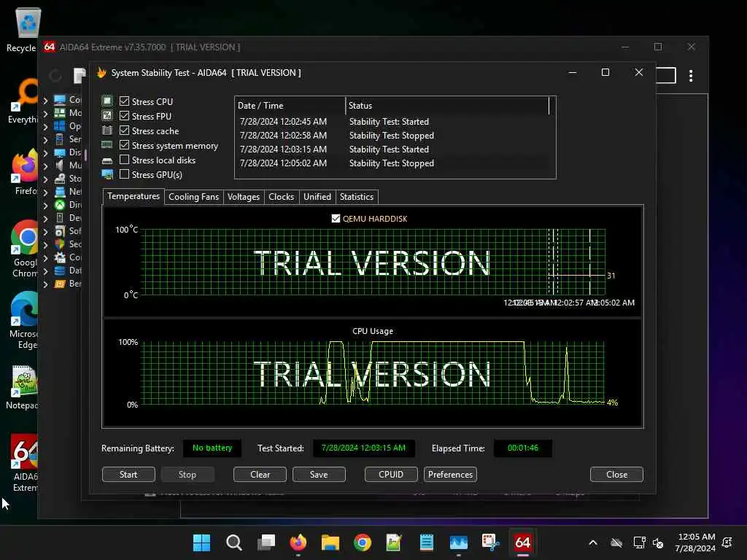Viewport: 747px width, 560px height.
Task: Expand the Storage tree node arrow
Action: tap(45, 179)
